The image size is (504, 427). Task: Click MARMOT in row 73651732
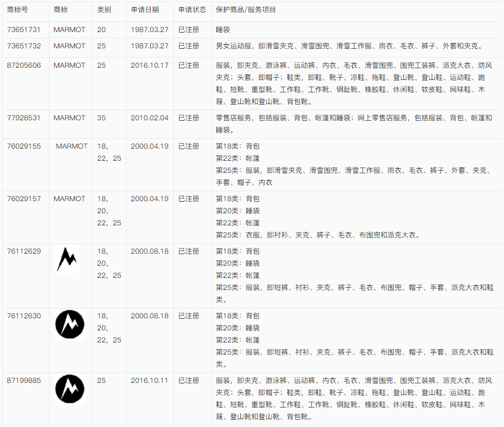[x=69, y=46]
